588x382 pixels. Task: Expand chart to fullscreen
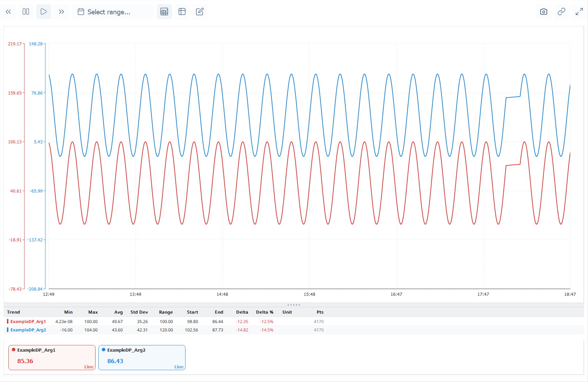(579, 12)
